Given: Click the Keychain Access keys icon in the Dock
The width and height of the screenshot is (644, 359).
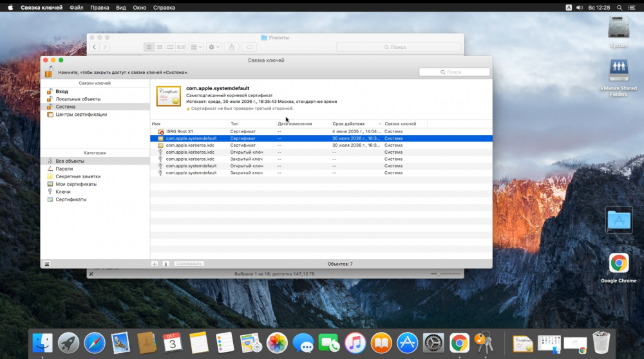Looking at the screenshot, I should (x=485, y=342).
